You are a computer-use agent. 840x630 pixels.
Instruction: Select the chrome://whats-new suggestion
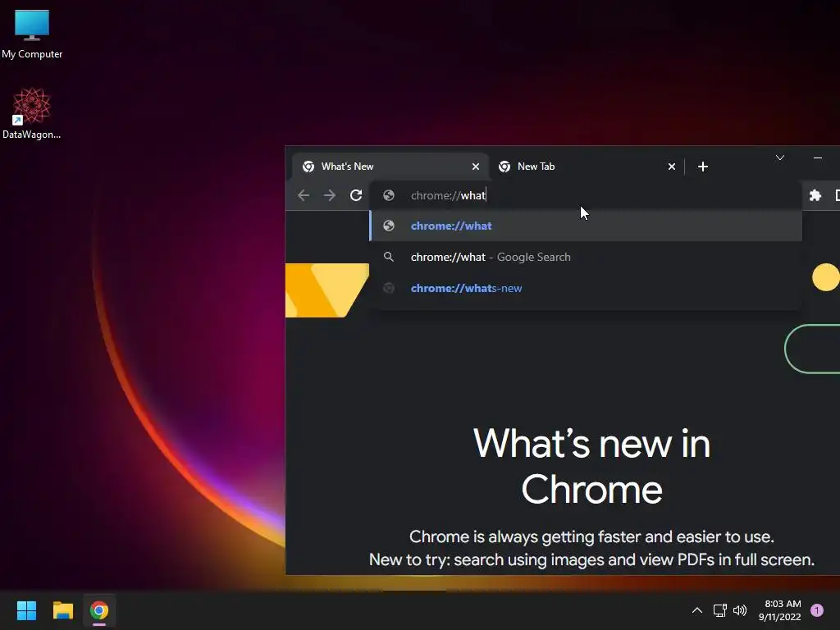click(x=586, y=288)
